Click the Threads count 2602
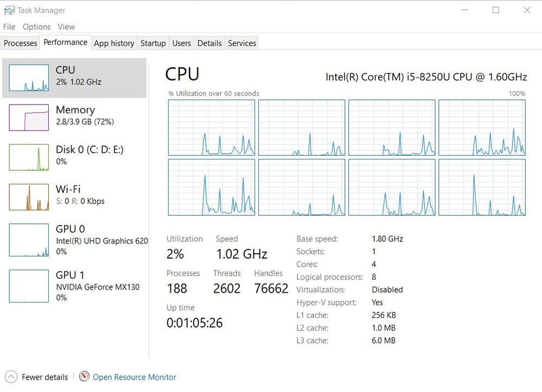Screen dimensions: 542x392 pos(226,288)
